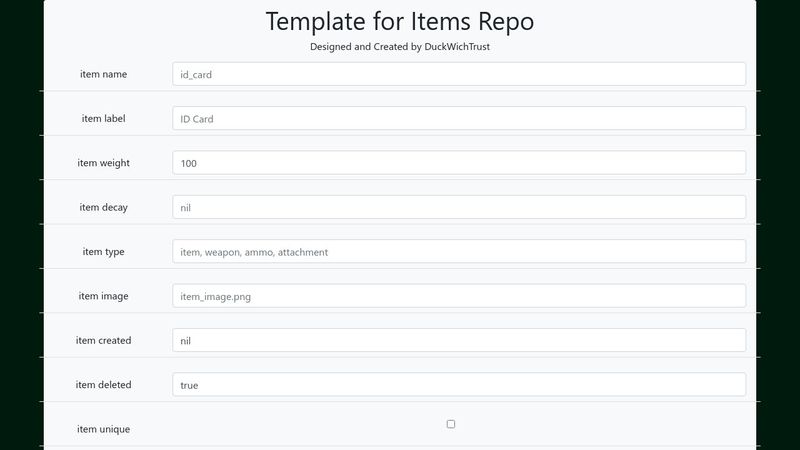Toggle the item unique checkbox
The image size is (800, 450).
451,424
